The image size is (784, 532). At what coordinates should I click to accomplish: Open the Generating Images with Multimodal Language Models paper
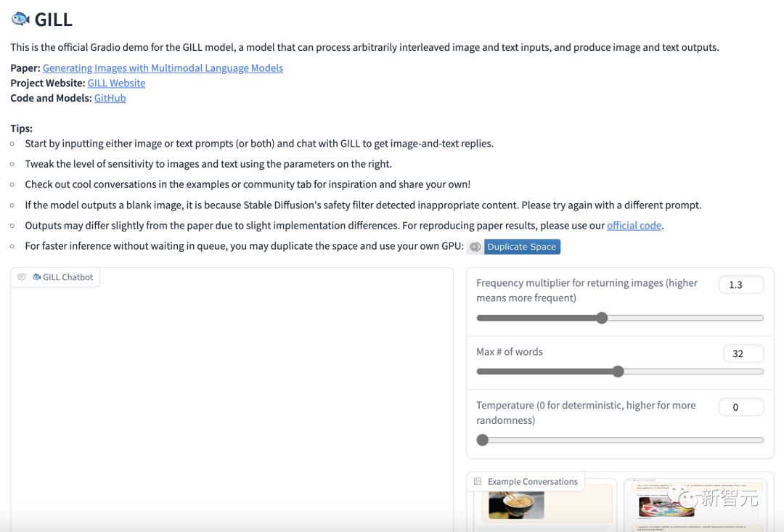point(163,68)
